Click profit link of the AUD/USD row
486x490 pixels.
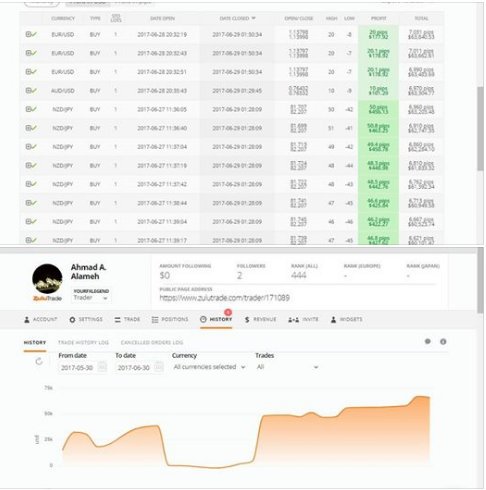click(x=378, y=90)
